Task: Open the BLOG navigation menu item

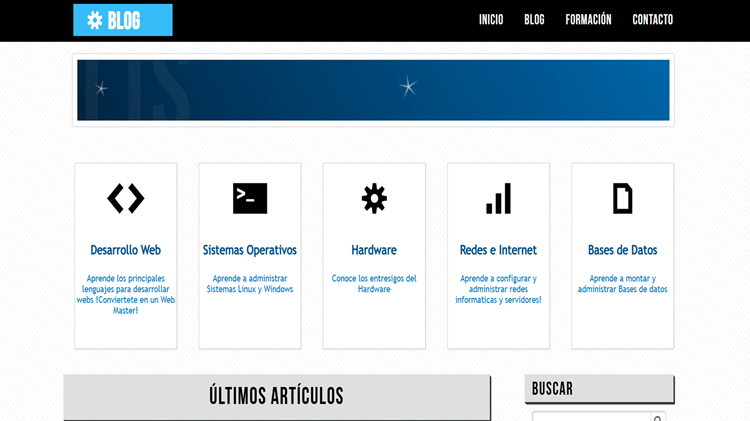Action: [534, 20]
